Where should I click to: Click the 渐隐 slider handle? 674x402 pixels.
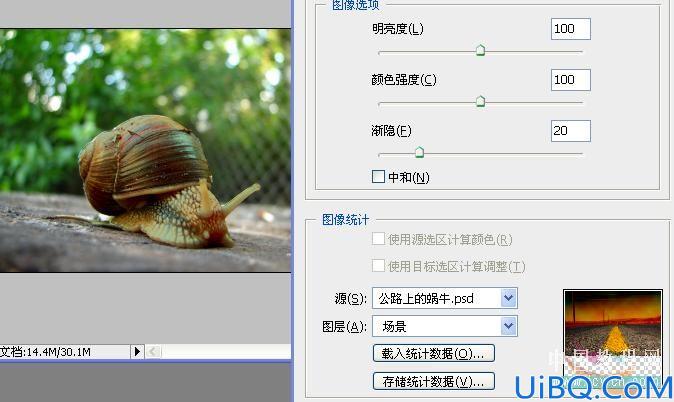coord(420,152)
